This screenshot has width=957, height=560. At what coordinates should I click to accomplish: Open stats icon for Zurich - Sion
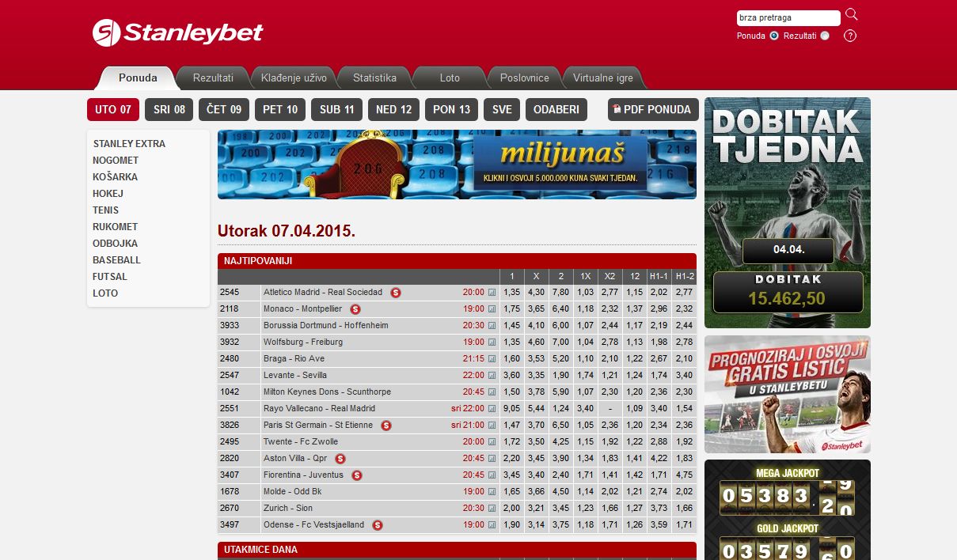coord(492,509)
